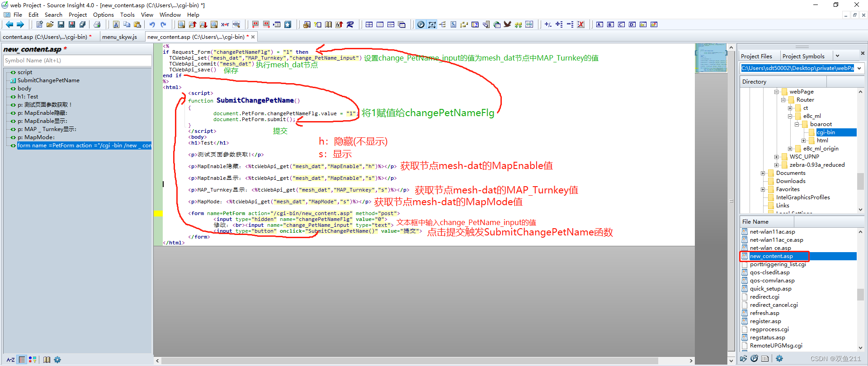Select redirect.cgi in file list
Screen dimensions: 868x366
click(764, 297)
